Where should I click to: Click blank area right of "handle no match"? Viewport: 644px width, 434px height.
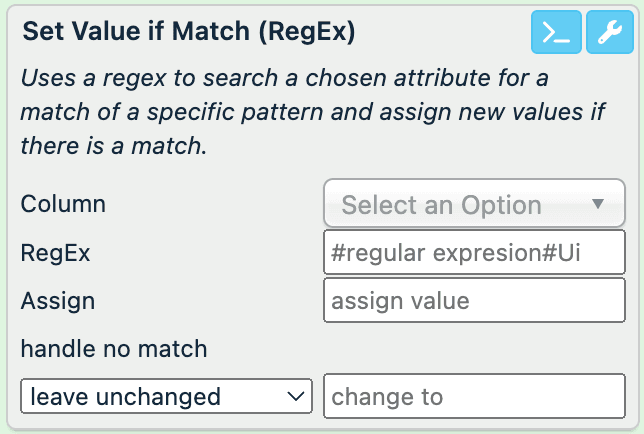coord(420,348)
